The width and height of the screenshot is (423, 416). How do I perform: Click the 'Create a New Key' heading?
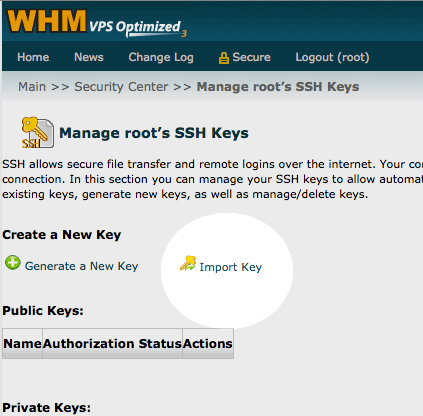pyautogui.click(x=62, y=235)
